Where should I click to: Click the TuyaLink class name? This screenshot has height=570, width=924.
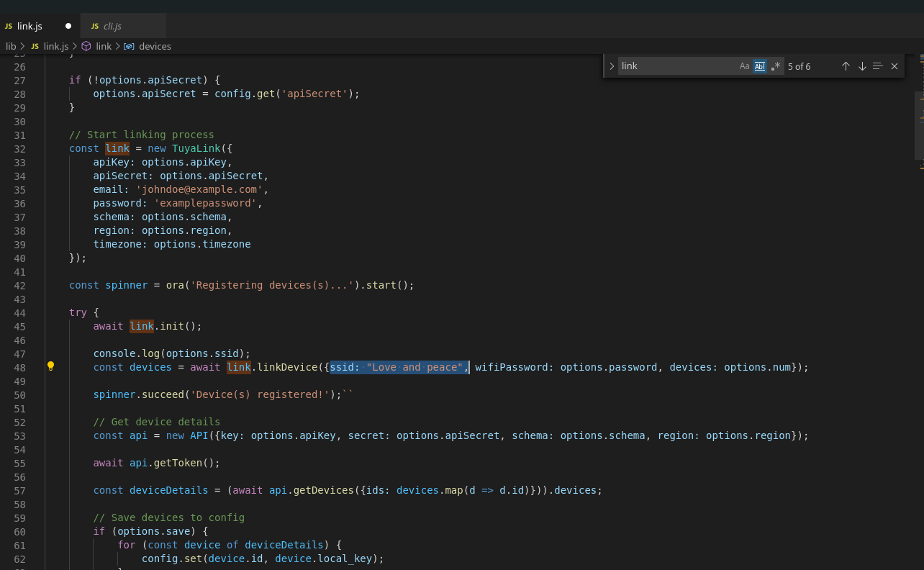coord(196,148)
